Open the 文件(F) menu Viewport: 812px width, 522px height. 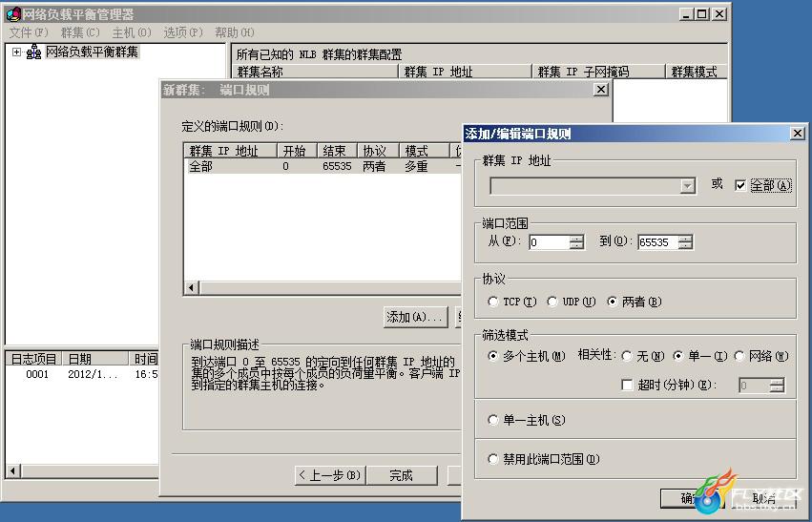pyautogui.click(x=29, y=32)
